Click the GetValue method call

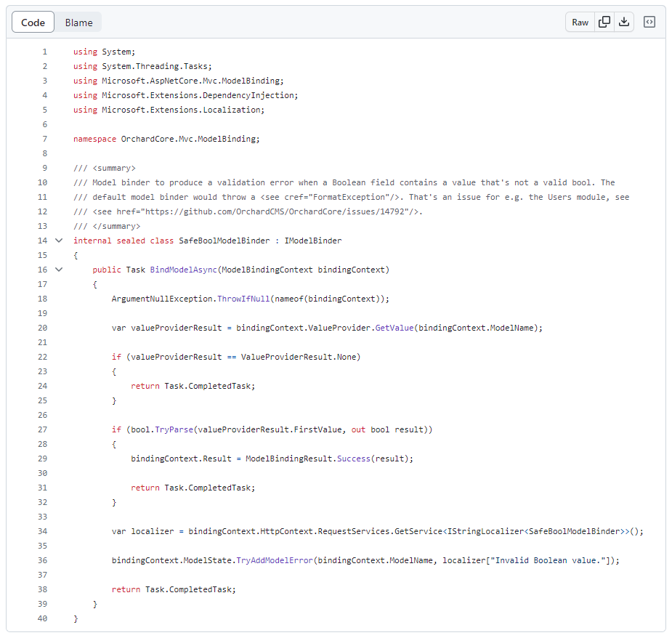[x=394, y=328]
